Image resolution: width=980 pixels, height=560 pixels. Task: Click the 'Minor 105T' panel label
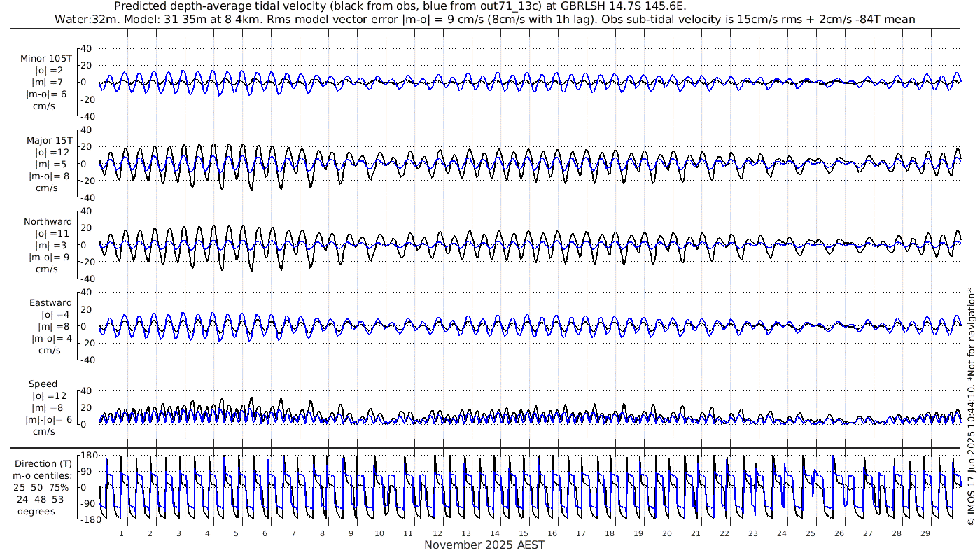tap(46, 58)
